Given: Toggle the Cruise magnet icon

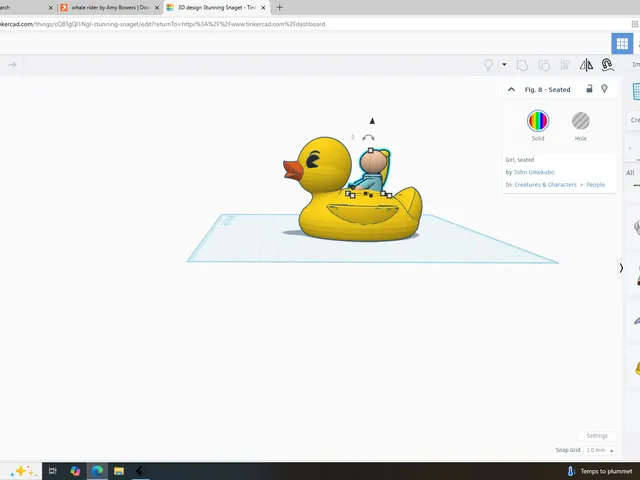Looking at the screenshot, I should pos(607,64).
